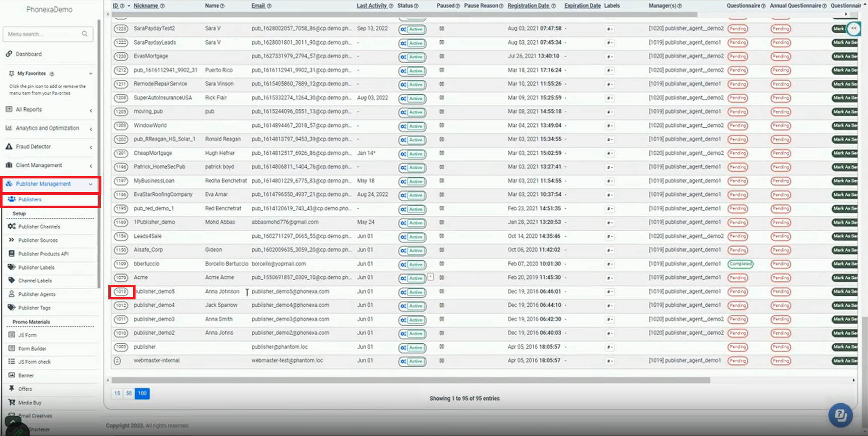Click the Offers pin icon
Image resolution: width=868 pixels, height=436 pixels.
coord(12,389)
